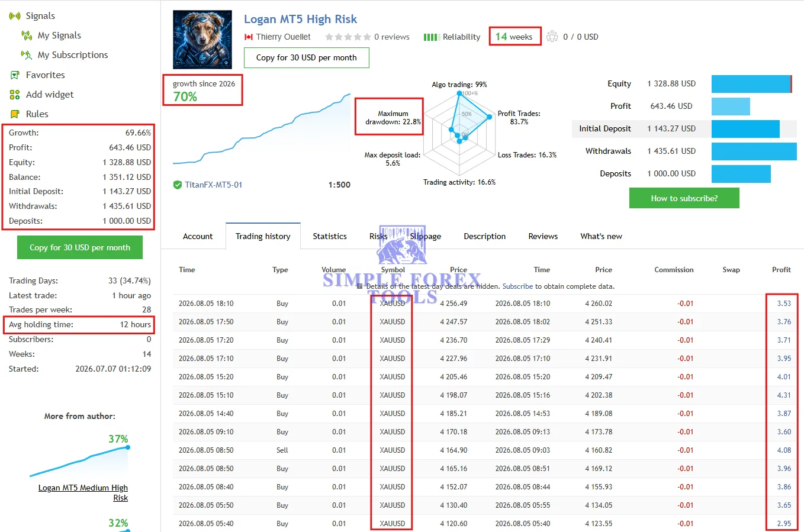Click the green Reliability bars icon
Screen dimensions: 804x532
click(x=432, y=37)
